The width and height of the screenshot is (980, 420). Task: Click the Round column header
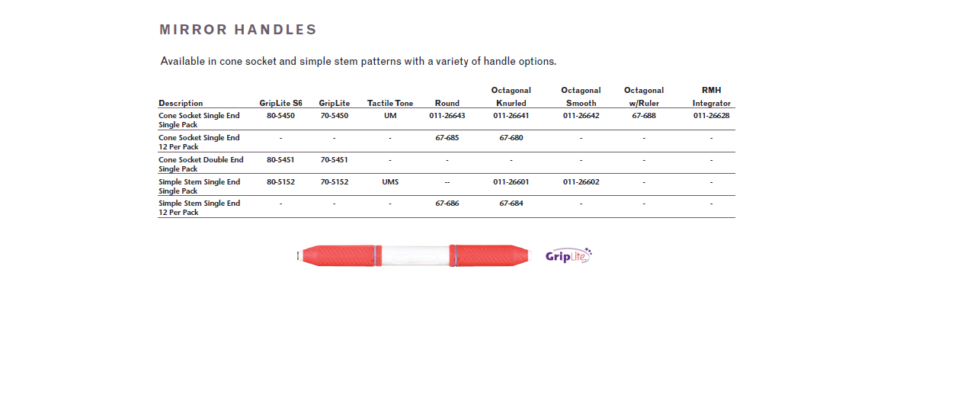pyautogui.click(x=447, y=103)
